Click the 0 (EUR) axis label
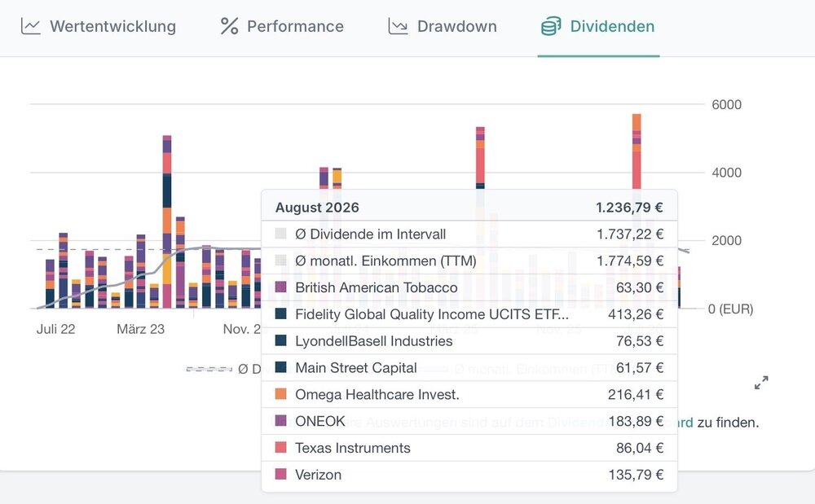Screen dimensions: 815x504 [730, 309]
